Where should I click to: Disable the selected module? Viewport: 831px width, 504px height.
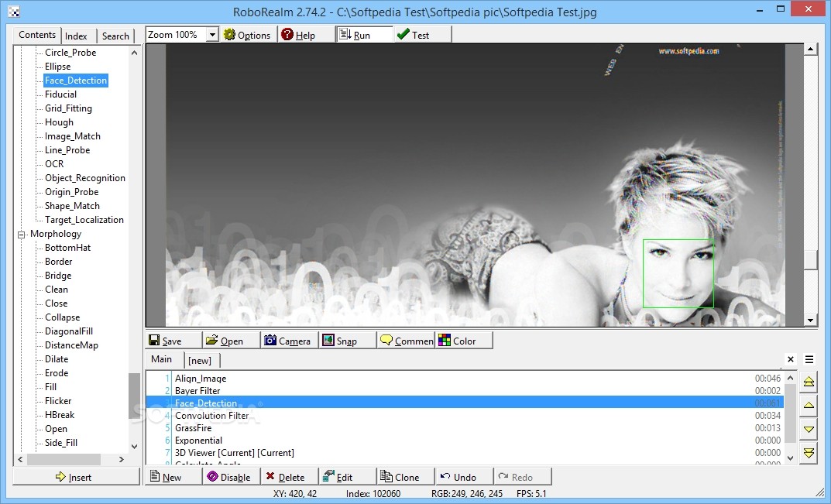click(x=232, y=477)
